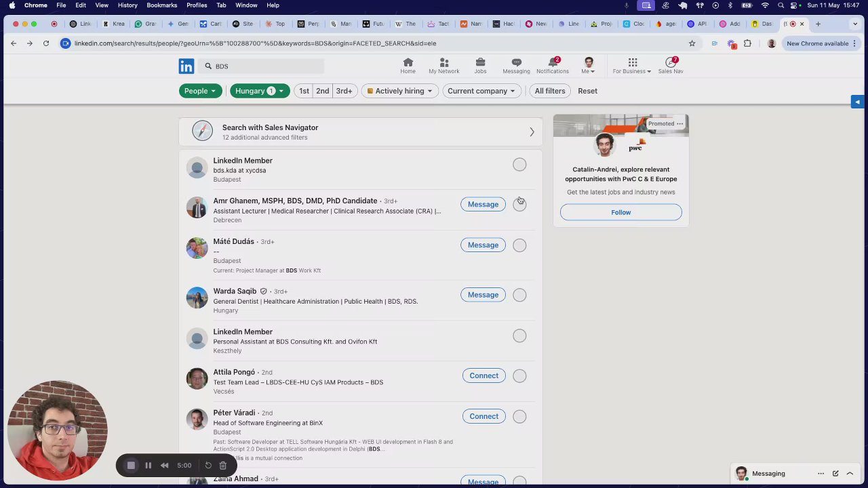Message Amr Ghanem

tap(483, 205)
